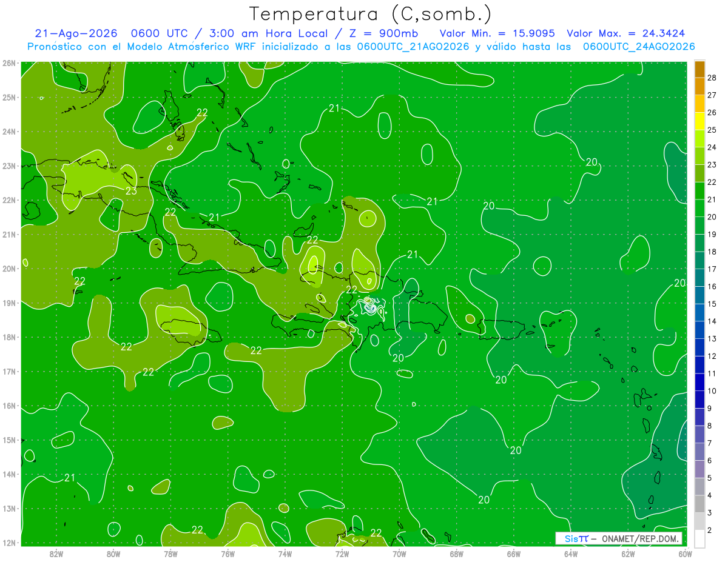Click the 19N latitude axis label

click(x=8, y=303)
